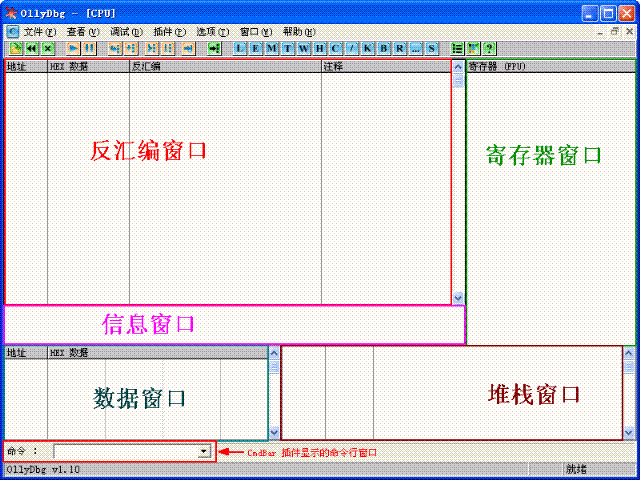Viewport: 640px width, 480px height.
Task: Open Call stack with K button
Action: (367, 49)
